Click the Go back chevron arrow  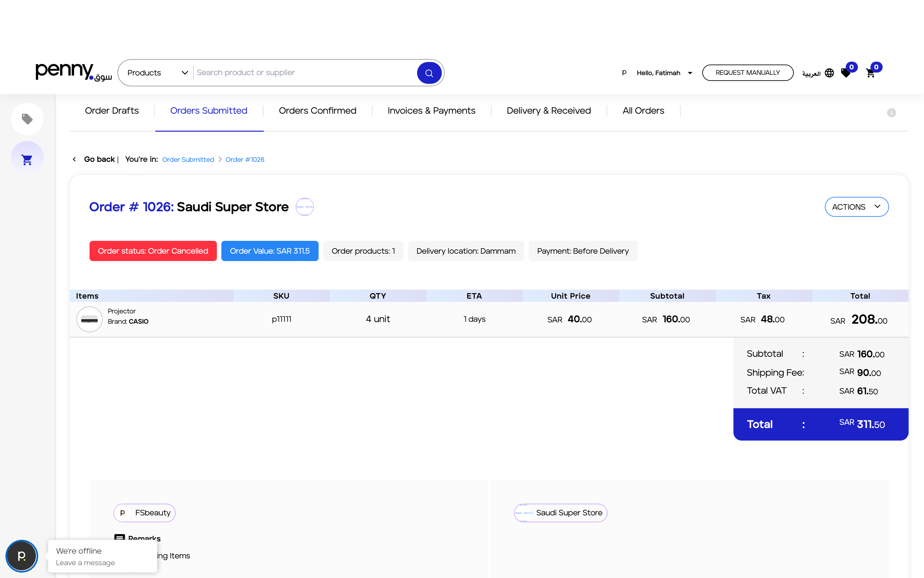coord(74,159)
